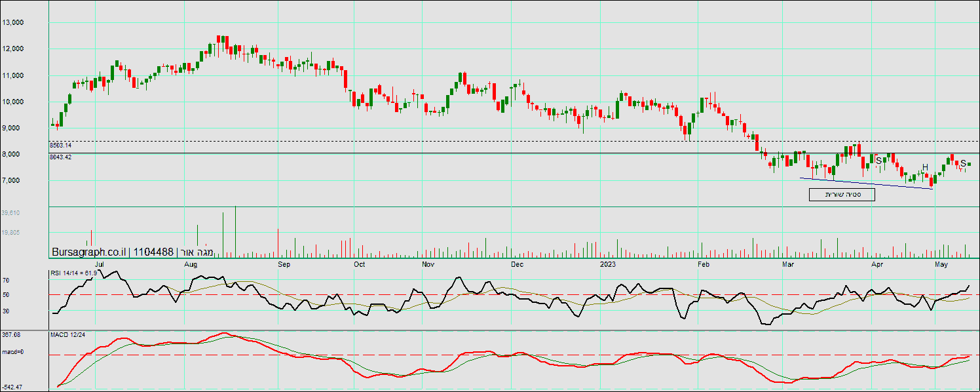Select the 11,000 price axis label
The width and height of the screenshot is (980, 392).
pos(13,75)
